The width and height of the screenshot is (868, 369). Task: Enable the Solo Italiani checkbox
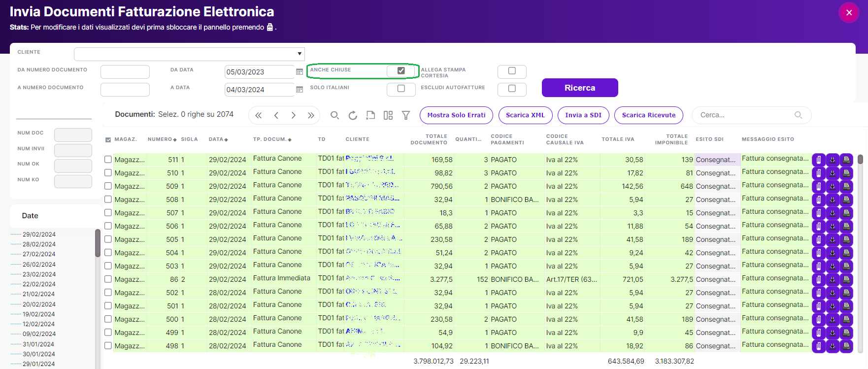coord(401,89)
